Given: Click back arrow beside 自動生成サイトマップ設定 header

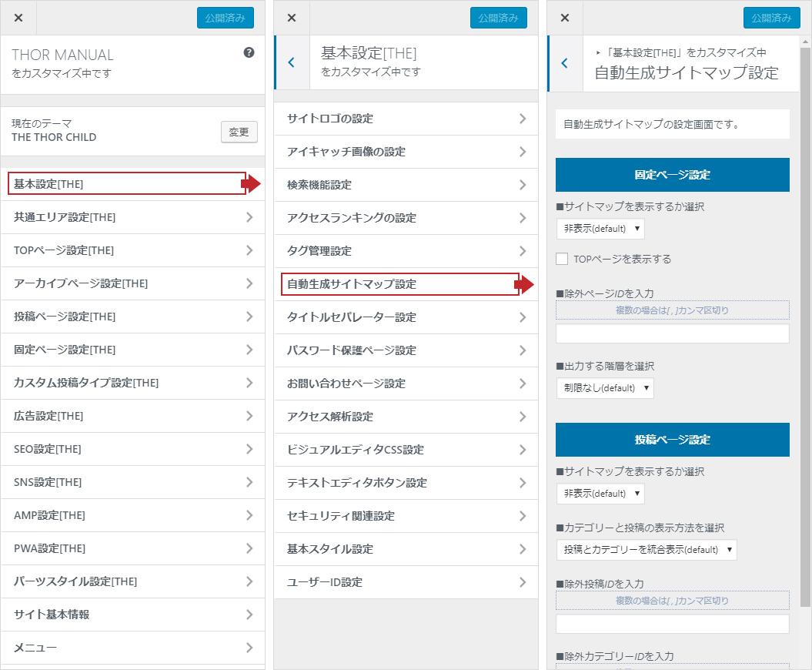Looking at the screenshot, I should pos(565,63).
